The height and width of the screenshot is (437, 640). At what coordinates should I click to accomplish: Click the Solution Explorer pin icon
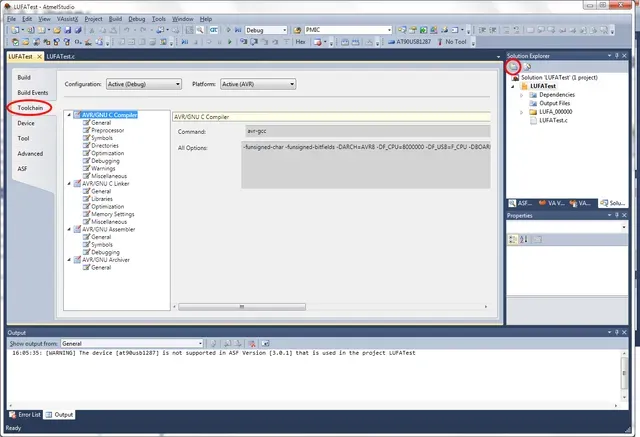tap(617, 55)
